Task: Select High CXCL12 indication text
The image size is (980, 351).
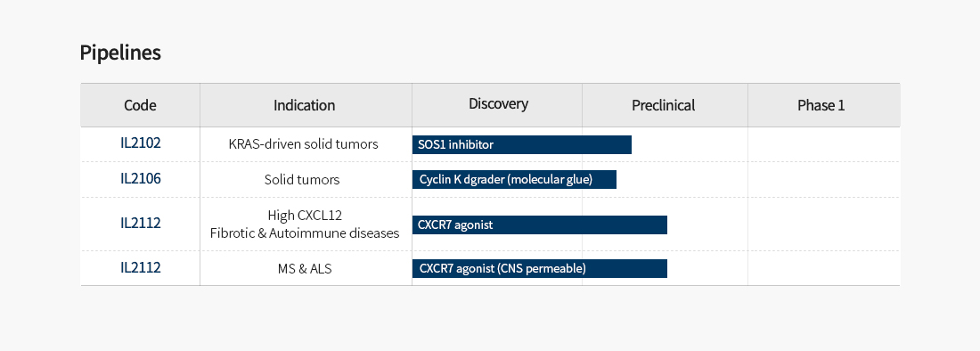Action: 305,216
